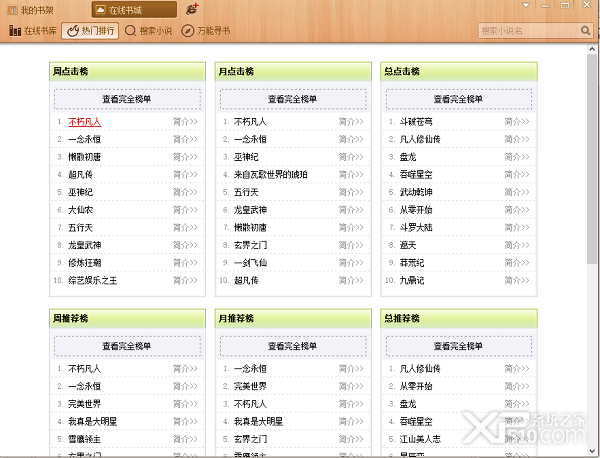
Task: Click the scrollbar down arrow
Action: [592, 451]
